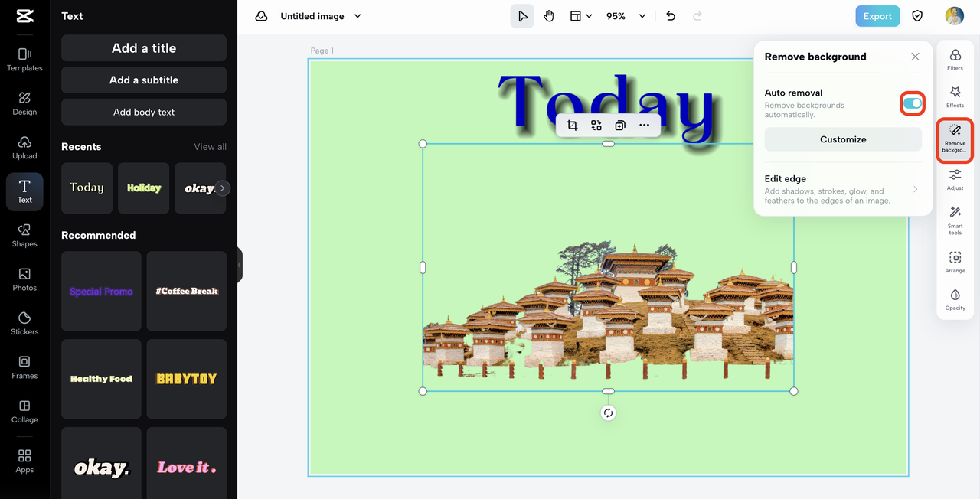Open the Stickers tab in sidebar

[24, 323]
